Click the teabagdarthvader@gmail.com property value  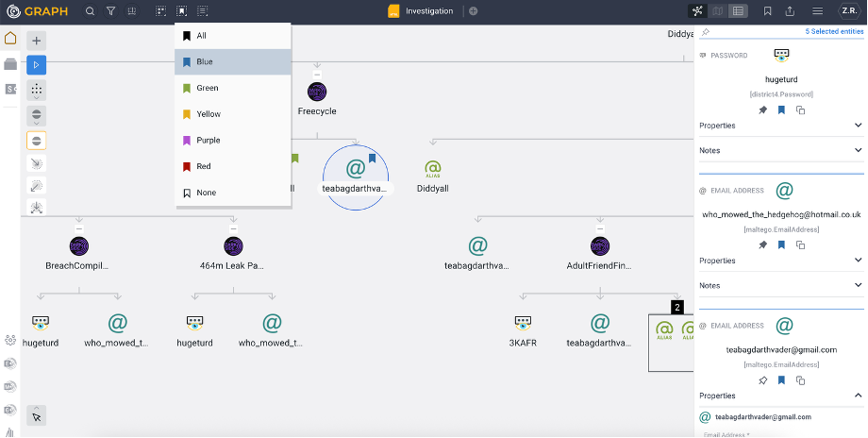(x=763, y=417)
